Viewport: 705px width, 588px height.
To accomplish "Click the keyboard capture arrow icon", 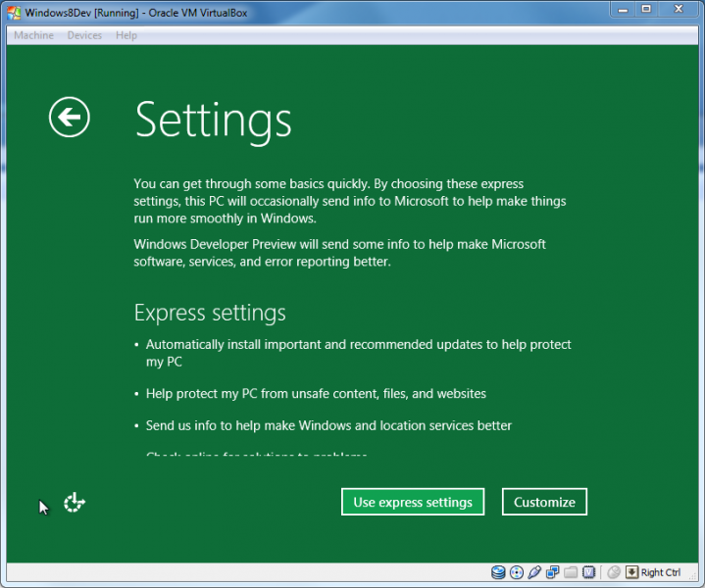I will pyautogui.click(x=631, y=572).
